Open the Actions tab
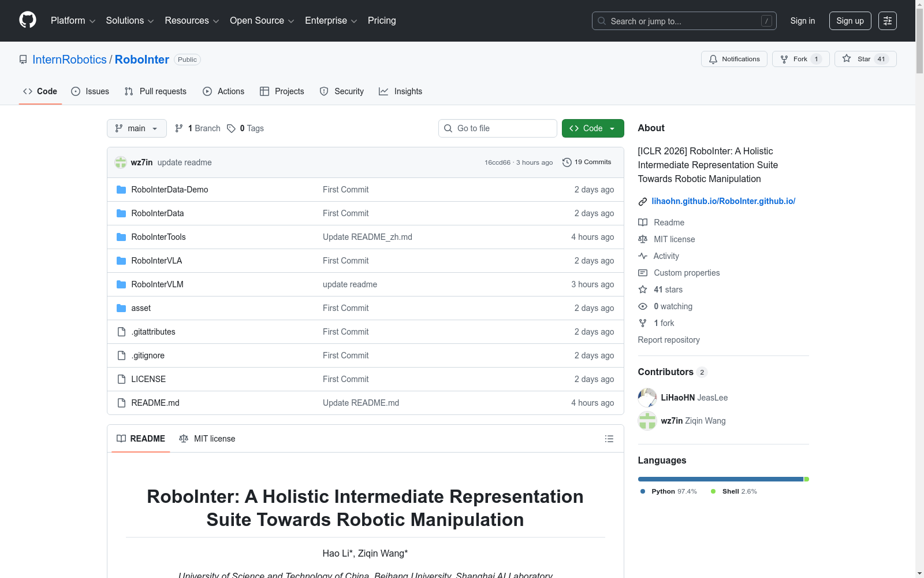This screenshot has height=578, width=924. click(223, 91)
